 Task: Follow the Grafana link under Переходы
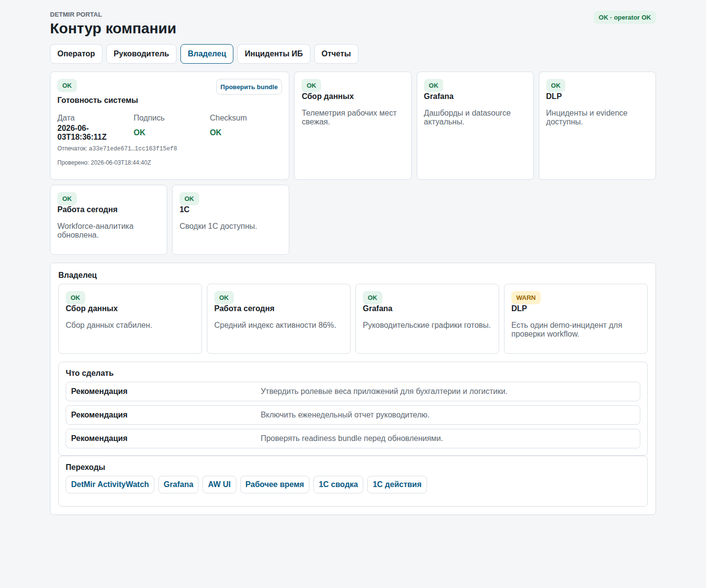pyautogui.click(x=178, y=485)
